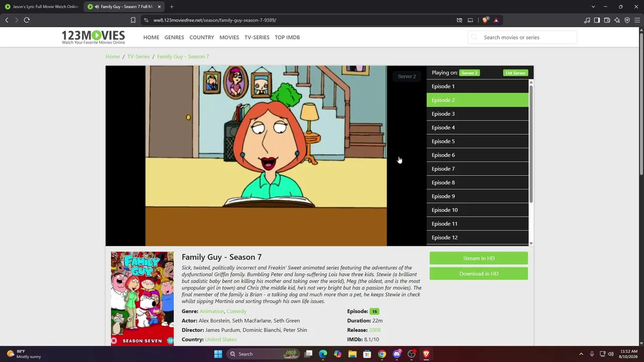Click the United States country link

point(221,339)
